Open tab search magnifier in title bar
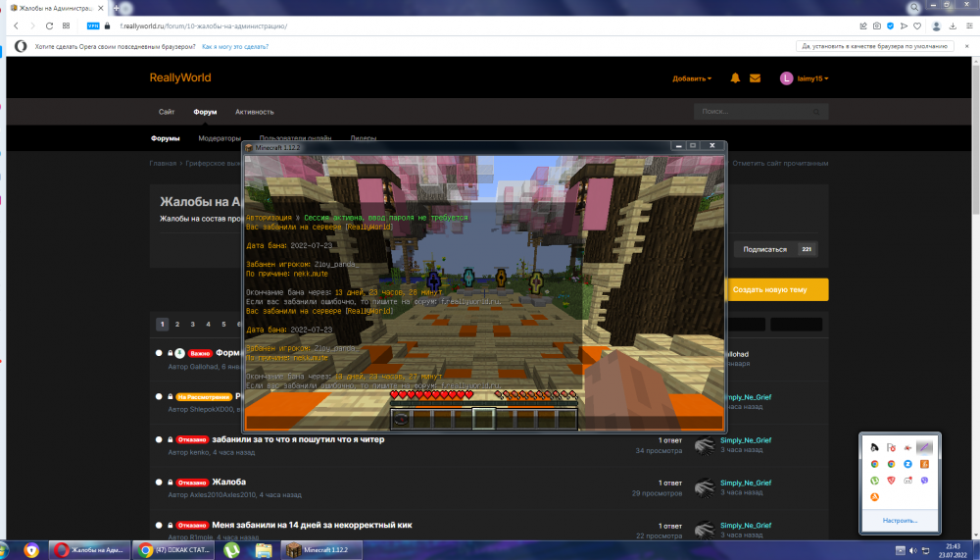Viewport: 980px width, 560px height. [x=914, y=8]
